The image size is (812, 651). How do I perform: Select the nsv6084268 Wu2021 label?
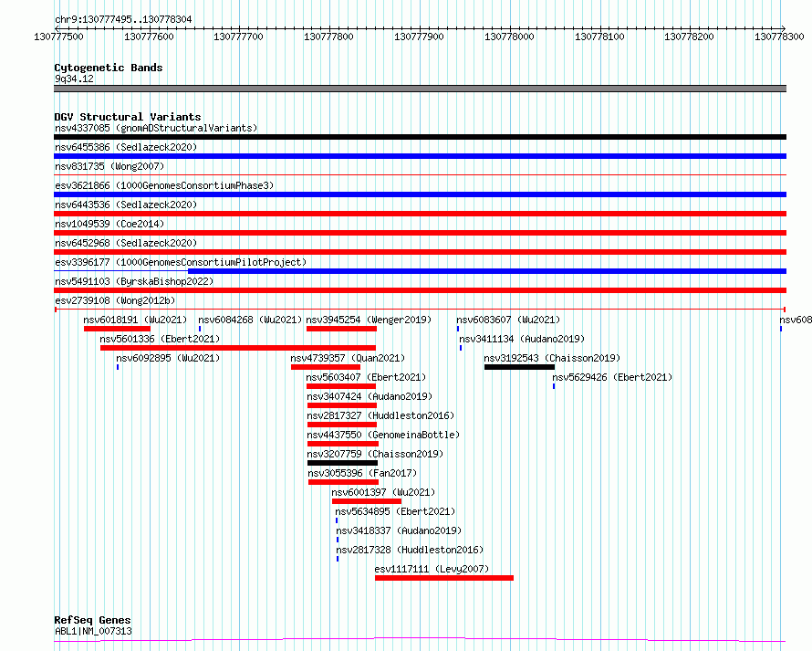tap(250, 320)
